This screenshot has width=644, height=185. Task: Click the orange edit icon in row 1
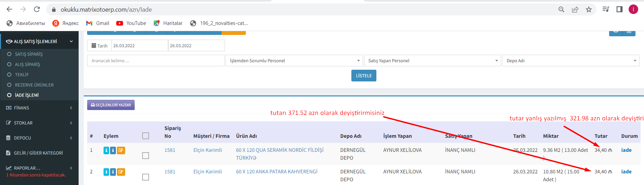121,150
